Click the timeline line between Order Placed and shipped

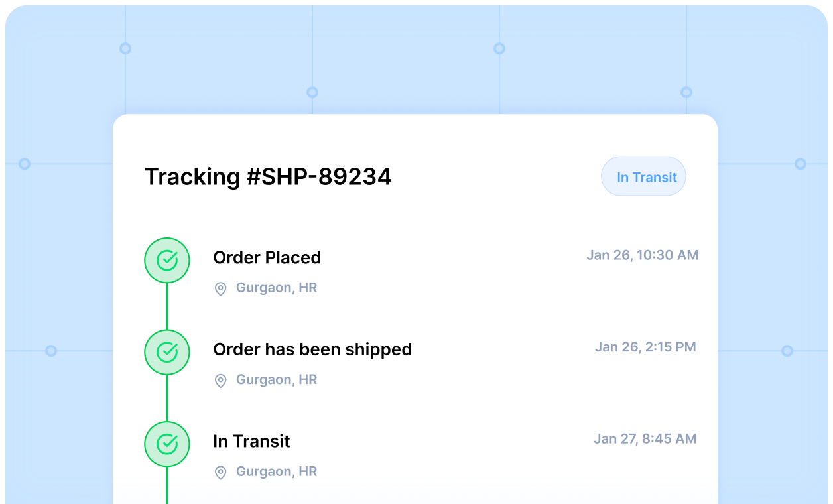point(167,306)
